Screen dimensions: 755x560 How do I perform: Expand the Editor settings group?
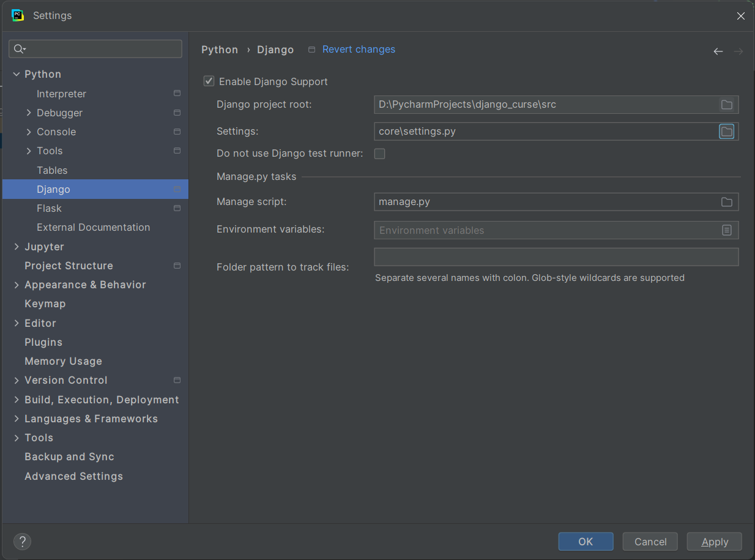click(17, 323)
